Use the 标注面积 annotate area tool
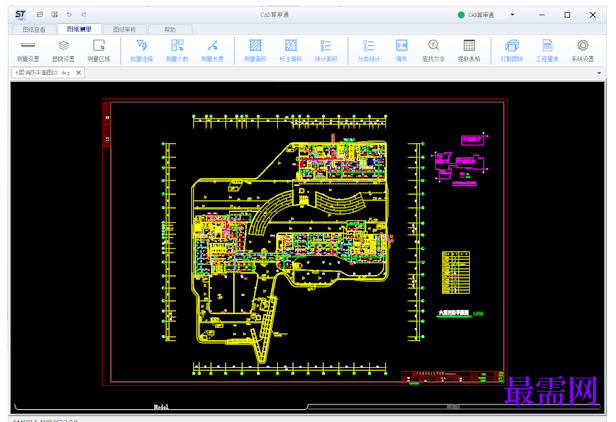This screenshot has width=616, height=422. (x=291, y=51)
